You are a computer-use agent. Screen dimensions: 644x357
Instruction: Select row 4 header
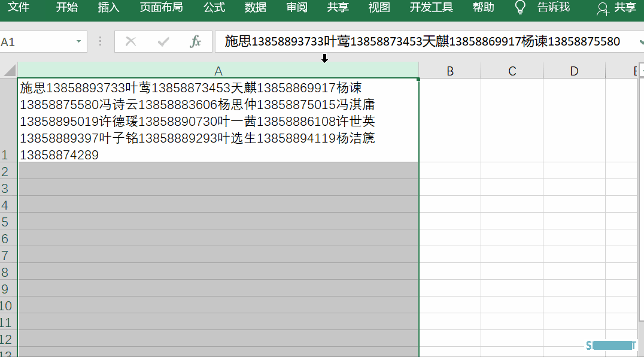(8, 205)
